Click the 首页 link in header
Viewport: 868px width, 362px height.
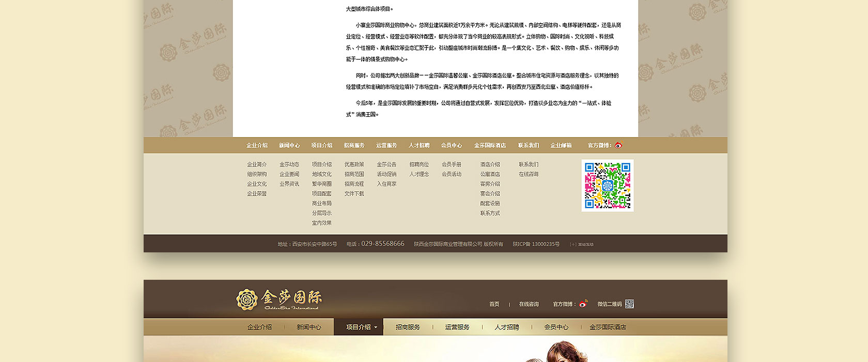(x=494, y=304)
